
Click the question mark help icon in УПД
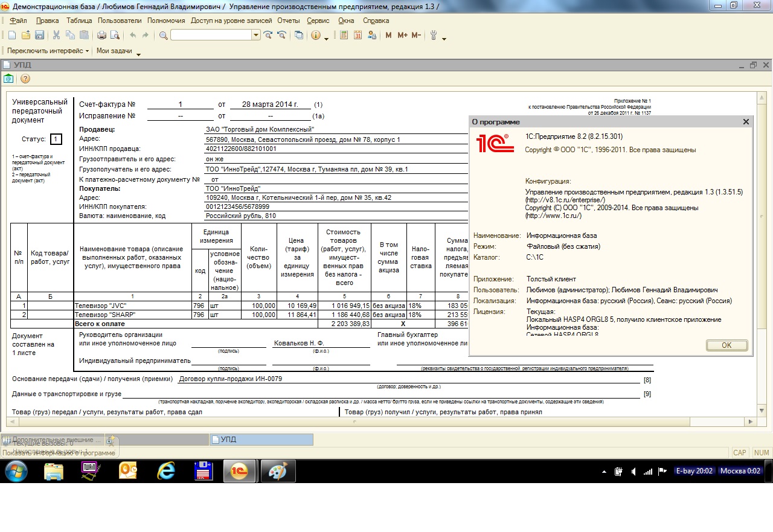coord(25,79)
